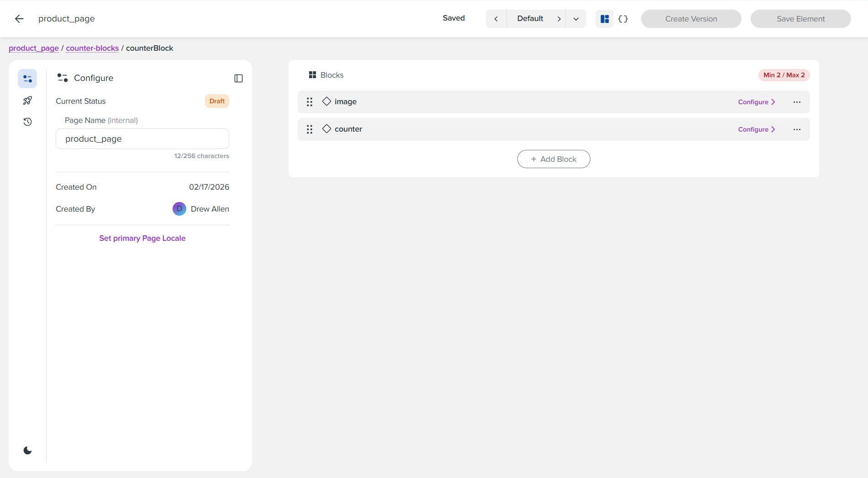Expand Configure for the counter block

pyautogui.click(x=757, y=129)
